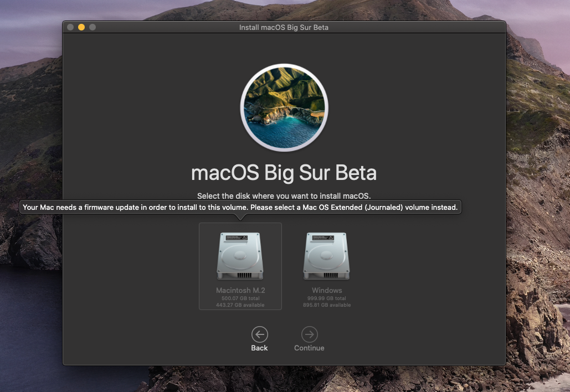The height and width of the screenshot is (392, 570).
Task: Minimize the installer with the yellow button
Action: tap(81, 27)
